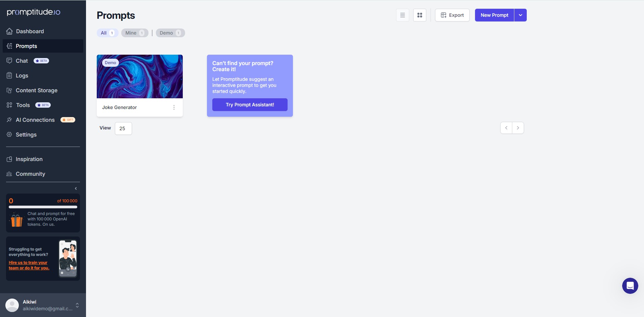
Task: Click the BETA badge next to Tools
Action: (43, 105)
